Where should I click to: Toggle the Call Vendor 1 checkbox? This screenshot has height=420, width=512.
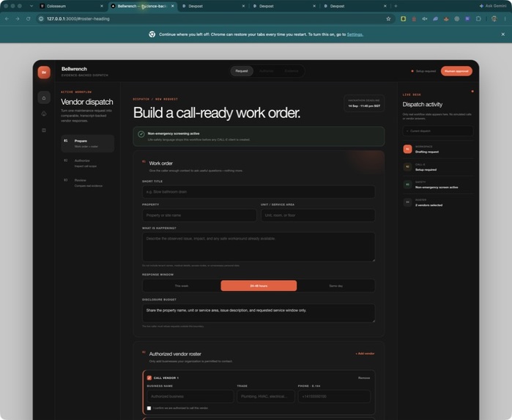149,377
